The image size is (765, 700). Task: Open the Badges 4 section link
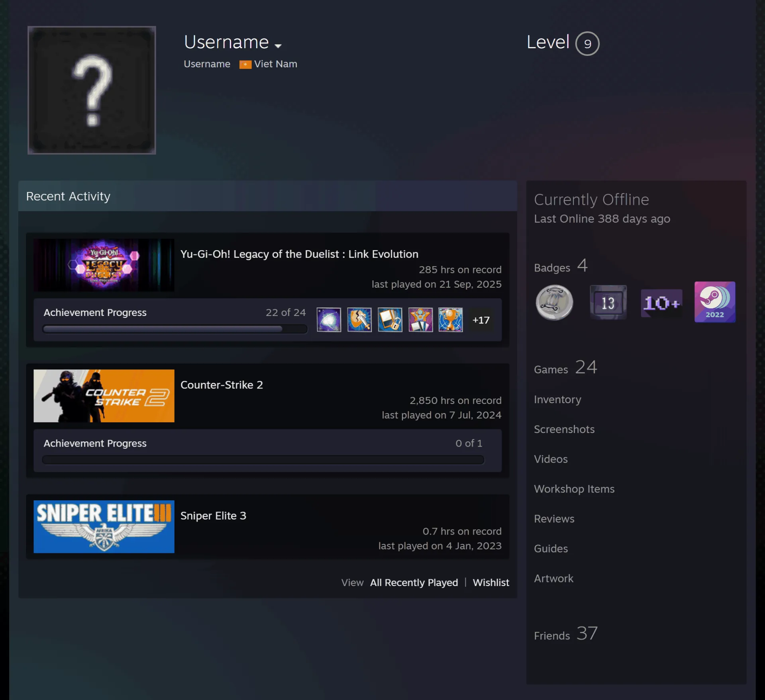pyautogui.click(x=561, y=266)
